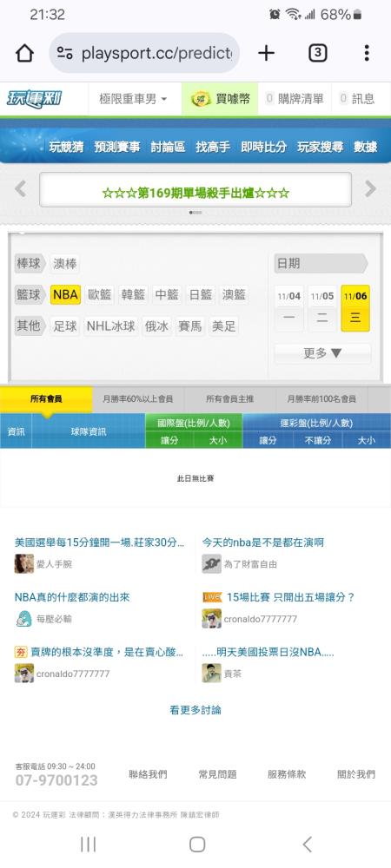
Task: Open the site settings icon in address bar
Action: click(65, 53)
